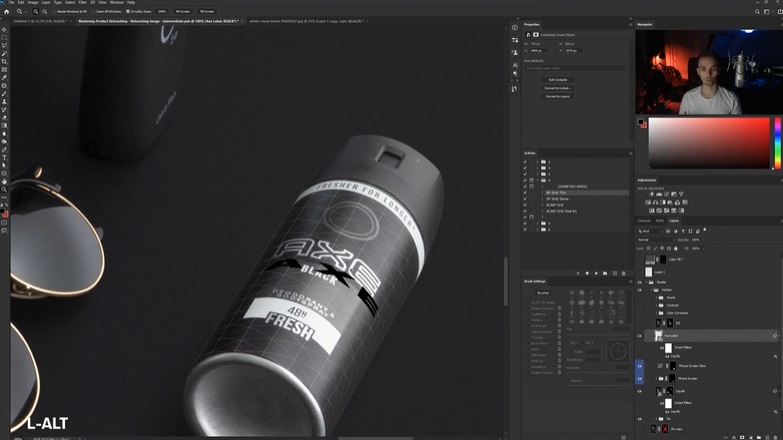Toggle Smart Filters visibility under Axe Label
The image size is (783, 440).
[662, 348]
